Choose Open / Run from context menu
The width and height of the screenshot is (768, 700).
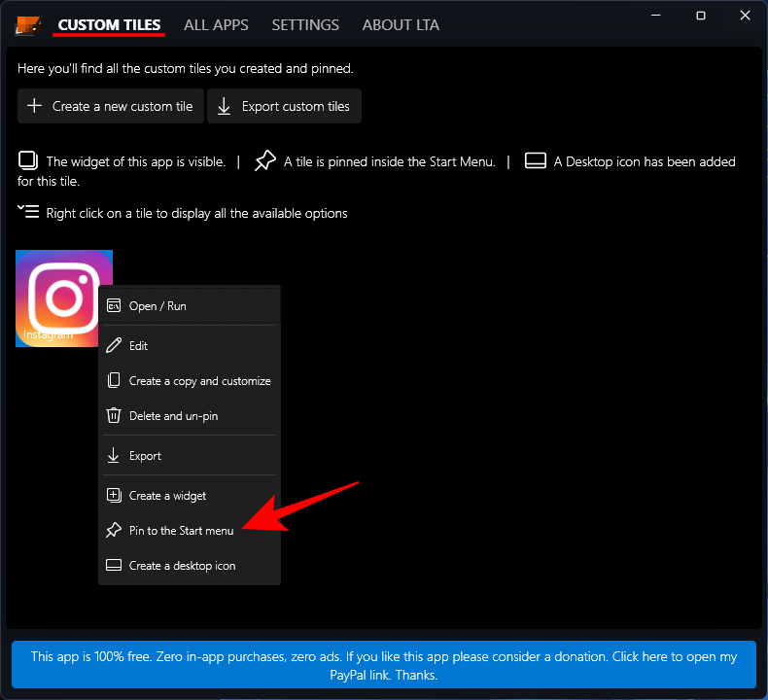click(157, 306)
